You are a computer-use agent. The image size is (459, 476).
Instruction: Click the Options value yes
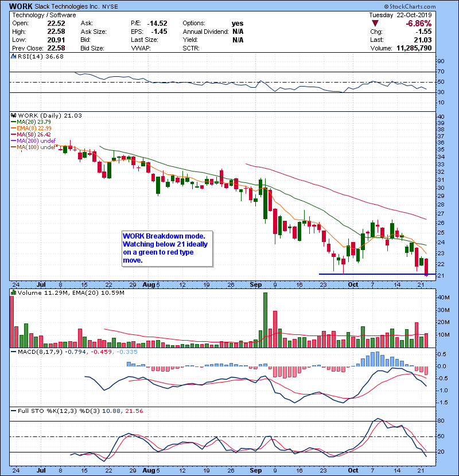coord(238,24)
